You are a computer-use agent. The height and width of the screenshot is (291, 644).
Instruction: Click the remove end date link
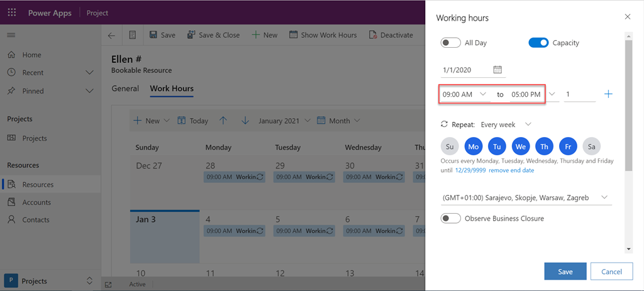[511, 170]
